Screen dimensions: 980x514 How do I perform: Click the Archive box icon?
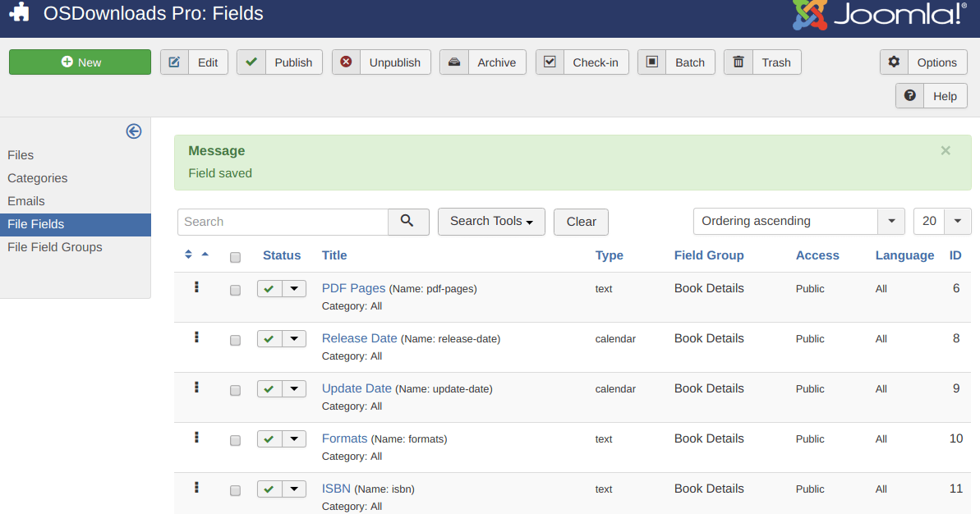coord(454,62)
